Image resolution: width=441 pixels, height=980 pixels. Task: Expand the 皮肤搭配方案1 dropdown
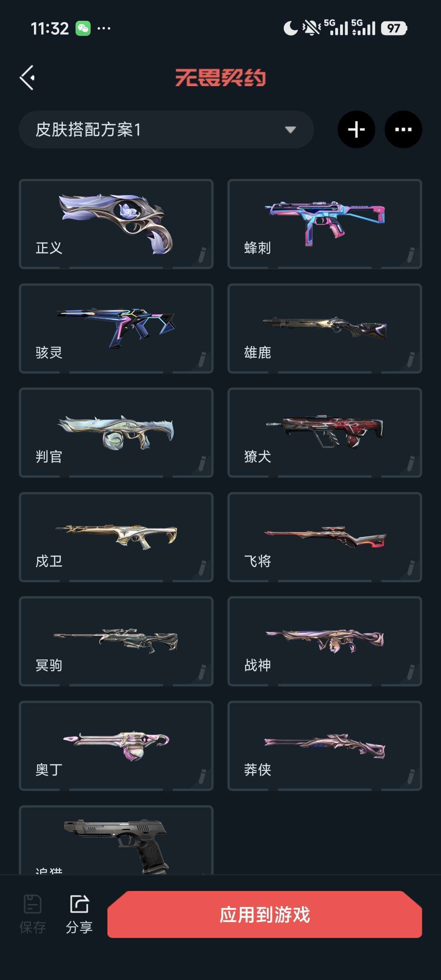(x=166, y=129)
